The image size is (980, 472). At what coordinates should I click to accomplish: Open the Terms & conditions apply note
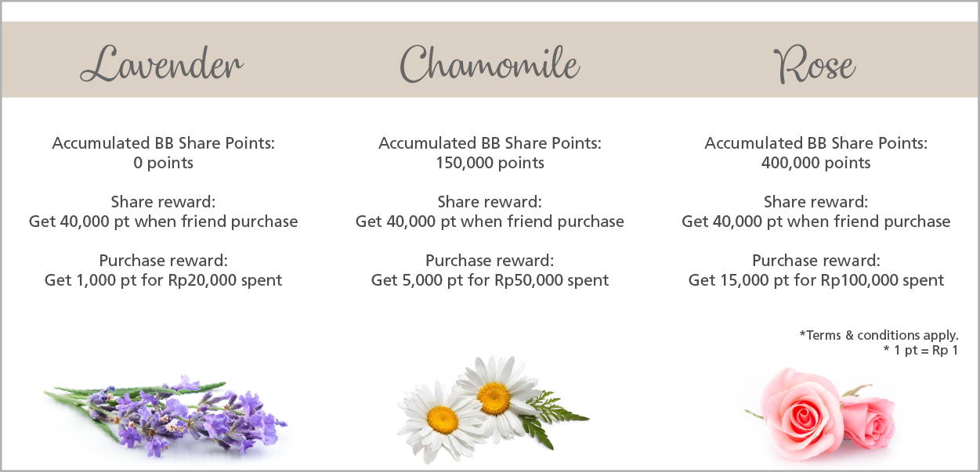click(x=879, y=335)
